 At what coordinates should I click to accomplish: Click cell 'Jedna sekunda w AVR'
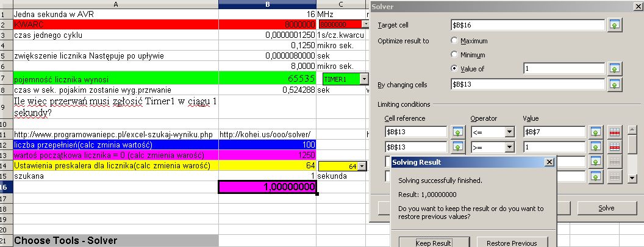pos(116,15)
